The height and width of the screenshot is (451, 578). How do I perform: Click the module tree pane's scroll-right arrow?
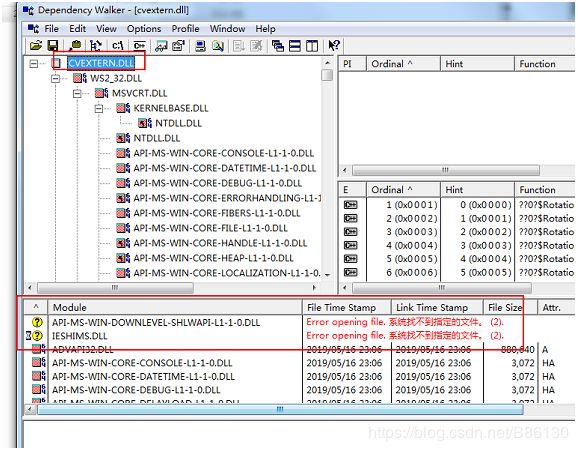click(314, 288)
